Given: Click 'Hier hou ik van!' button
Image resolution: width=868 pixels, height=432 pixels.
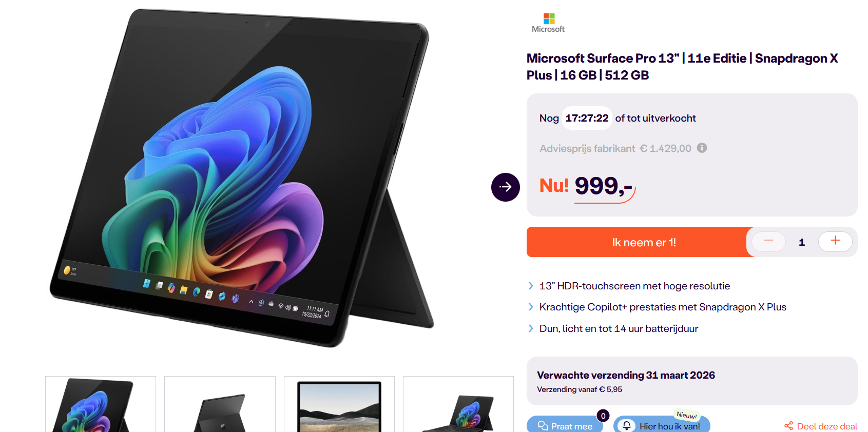Looking at the screenshot, I should tap(662, 425).
